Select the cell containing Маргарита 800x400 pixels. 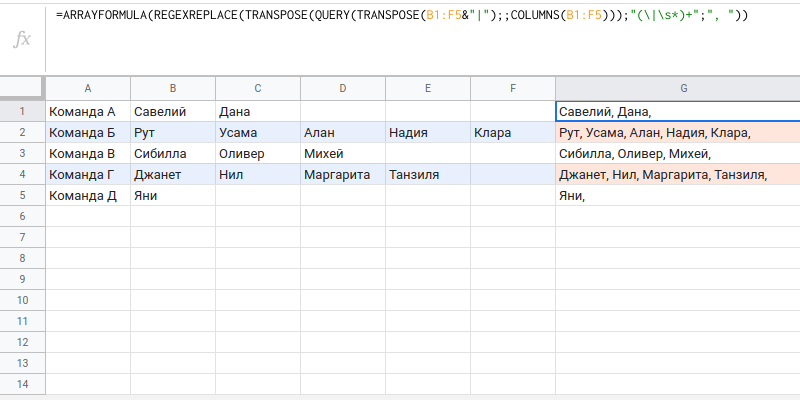coord(343,175)
